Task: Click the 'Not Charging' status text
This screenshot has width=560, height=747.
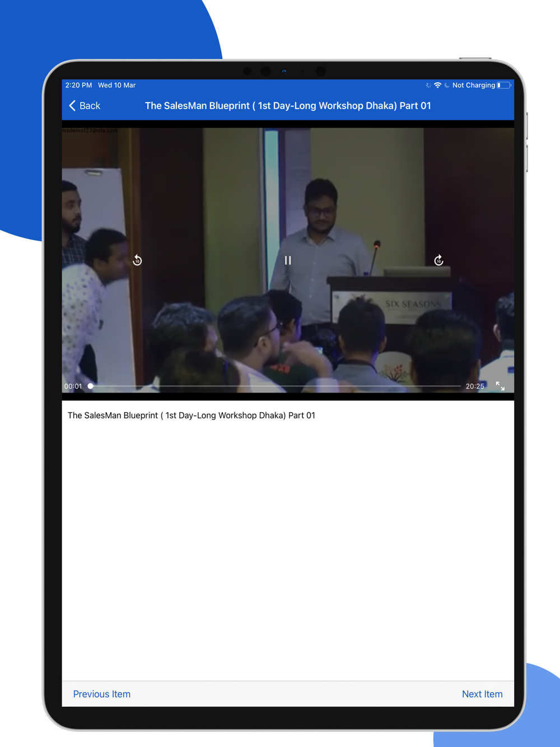Action: click(474, 85)
